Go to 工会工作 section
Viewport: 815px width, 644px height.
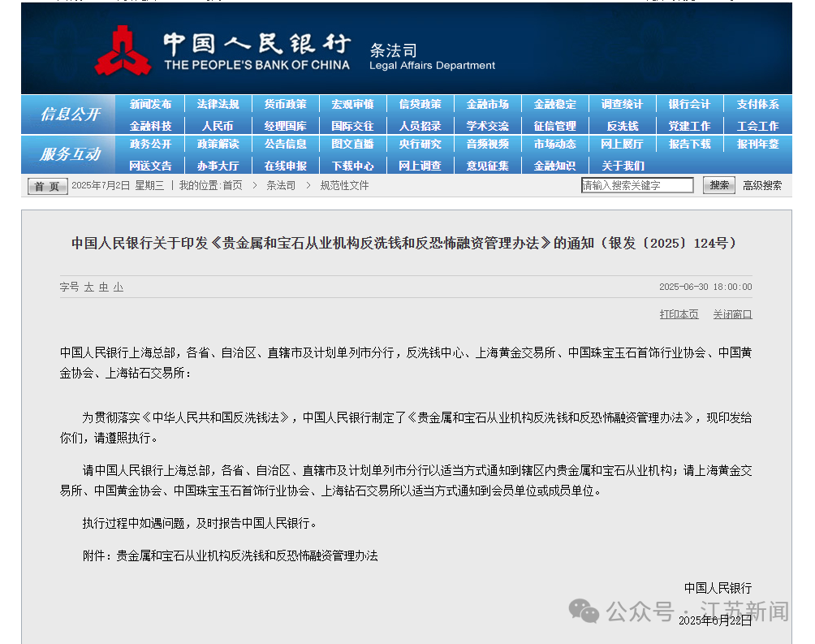(x=758, y=126)
